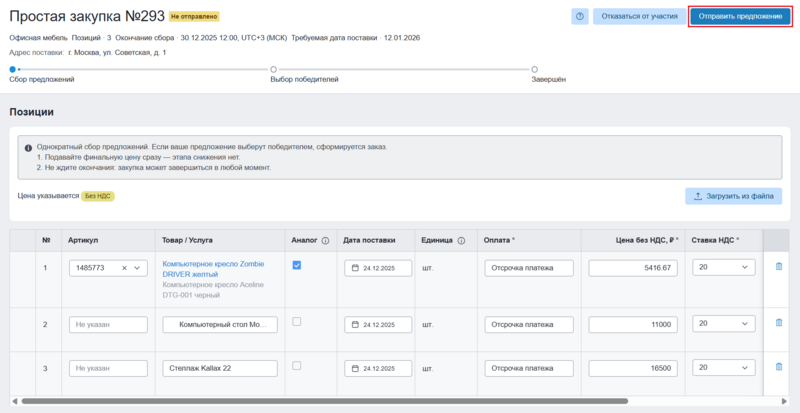This screenshot has width=800, height=413.
Task: Click price field with value 11000
Action: tap(634, 324)
